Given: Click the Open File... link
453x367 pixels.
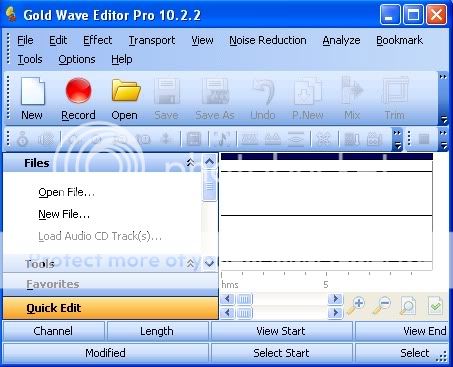Looking at the screenshot, I should (66, 192).
